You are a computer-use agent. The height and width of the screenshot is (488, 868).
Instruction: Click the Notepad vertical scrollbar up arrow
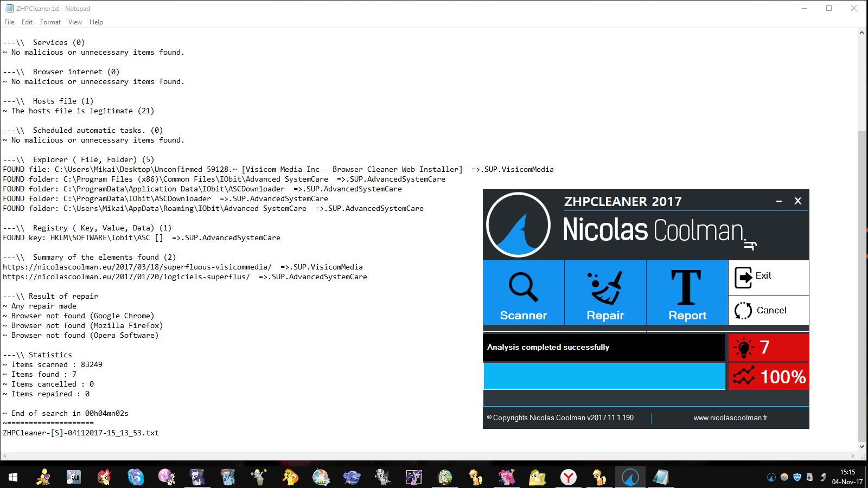(861, 33)
